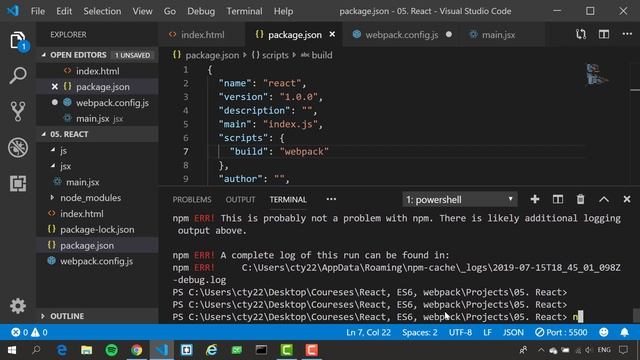Close package.json in Open Editors list

[55, 87]
